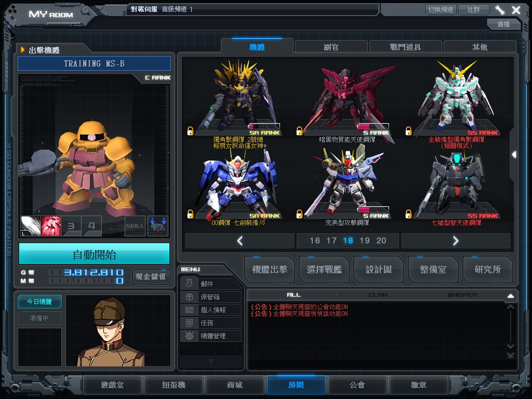Go to page 17
This screenshot has width=532, height=399.
tap(331, 241)
